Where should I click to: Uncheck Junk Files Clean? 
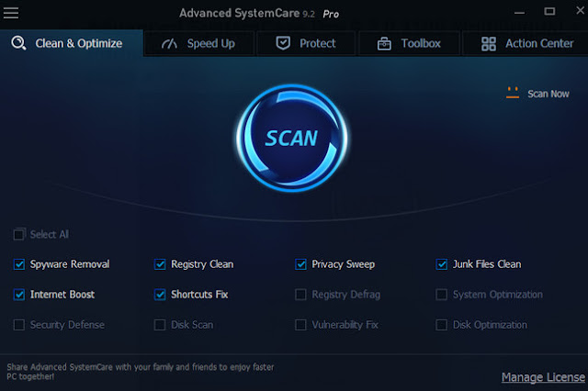click(x=442, y=264)
